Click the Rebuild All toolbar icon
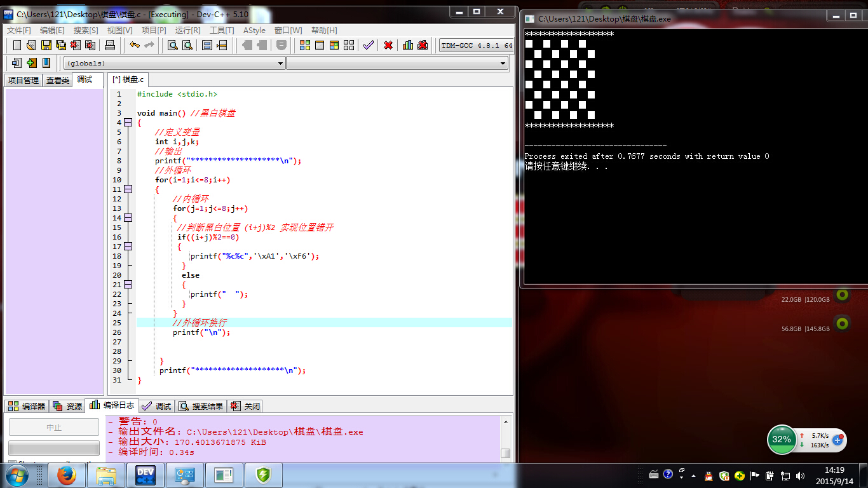This screenshot has height=488, width=868. (x=349, y=45)
